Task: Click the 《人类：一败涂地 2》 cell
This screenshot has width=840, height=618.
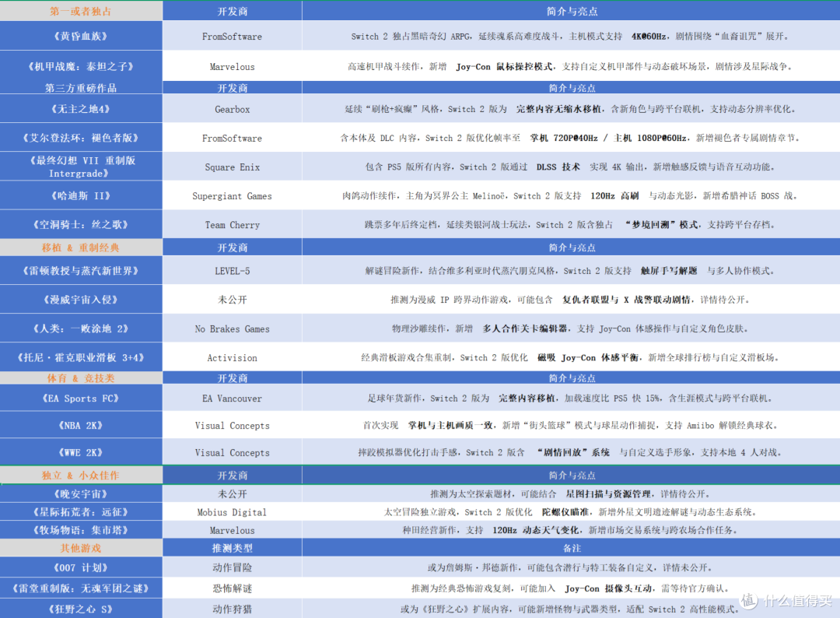Action: [81, 328]
